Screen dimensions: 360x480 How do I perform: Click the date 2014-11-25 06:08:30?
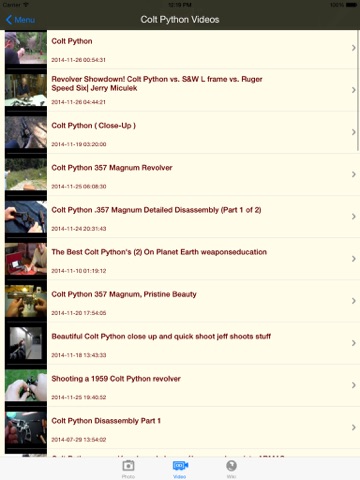coord(79,187)
